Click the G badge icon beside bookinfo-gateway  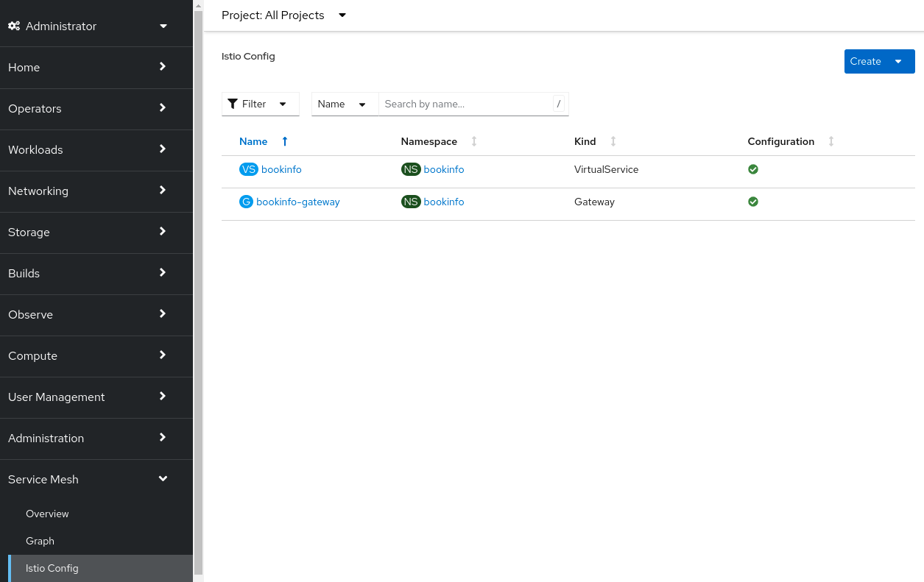click(246, 202)
